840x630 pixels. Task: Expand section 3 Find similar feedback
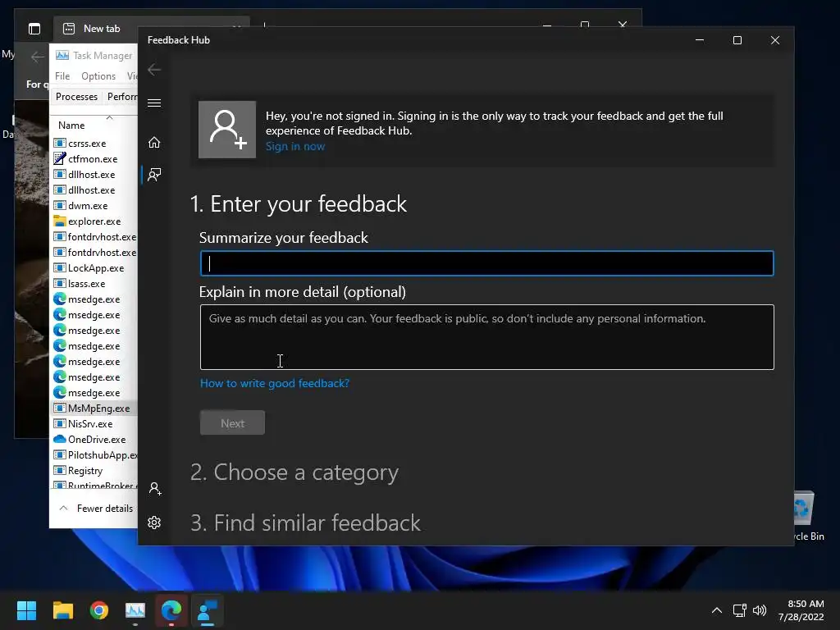pyautogui.click(x=305, y=523)
